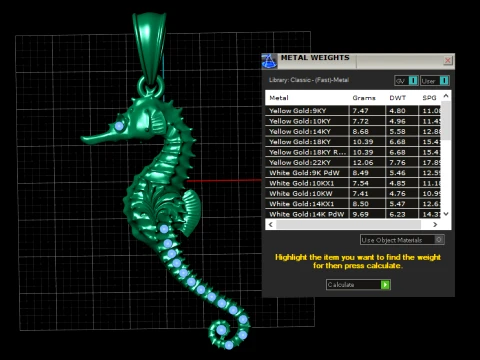Click the horizontal scroll left arrow

tap(271, 225)
